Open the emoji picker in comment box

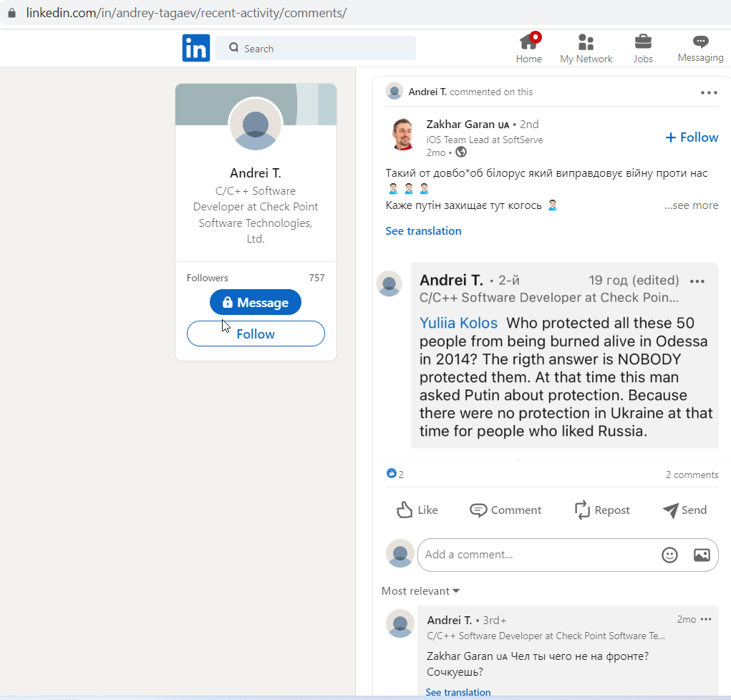pos(669,555)
